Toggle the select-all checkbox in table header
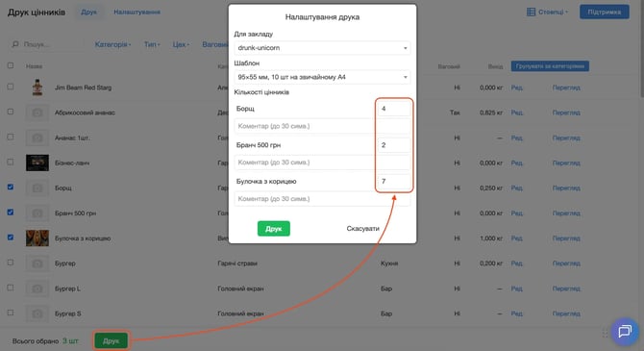This screenshot has width=644, height=351. pyautogui.click(x=11, y=65)
